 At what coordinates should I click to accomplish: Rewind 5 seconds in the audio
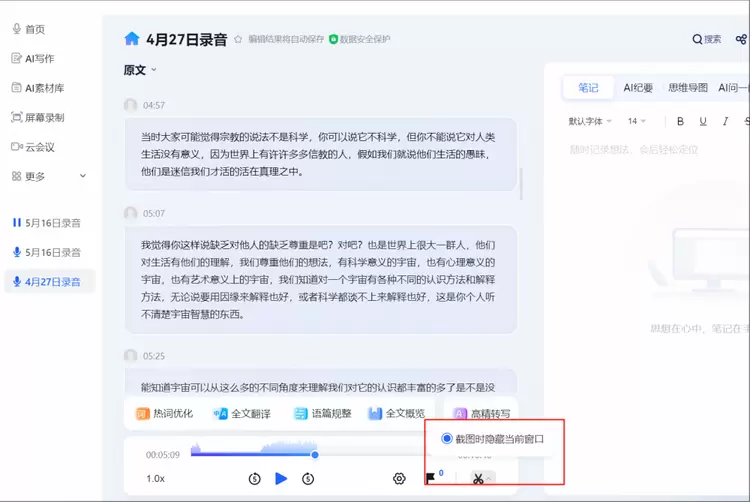coord(254,479)
